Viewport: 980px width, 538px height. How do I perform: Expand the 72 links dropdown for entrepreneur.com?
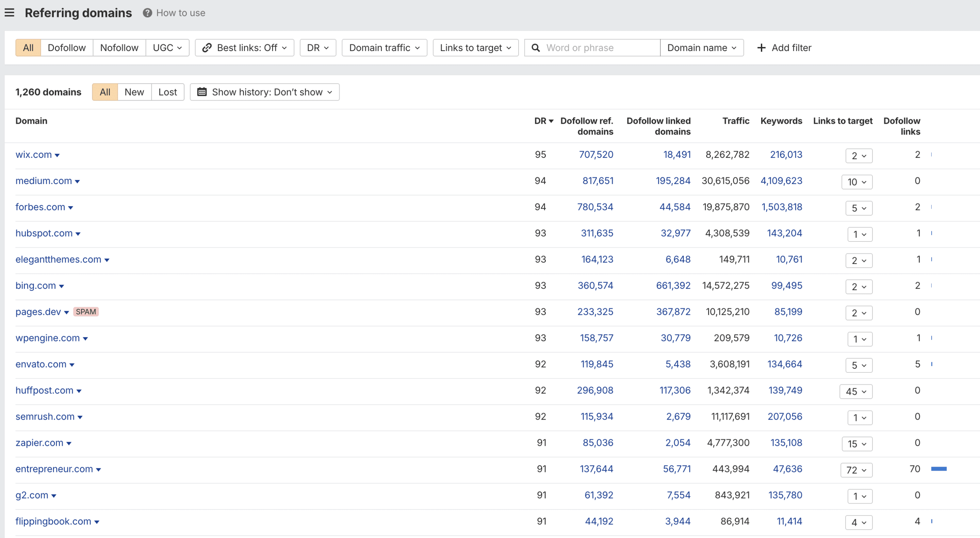point(856,470)
